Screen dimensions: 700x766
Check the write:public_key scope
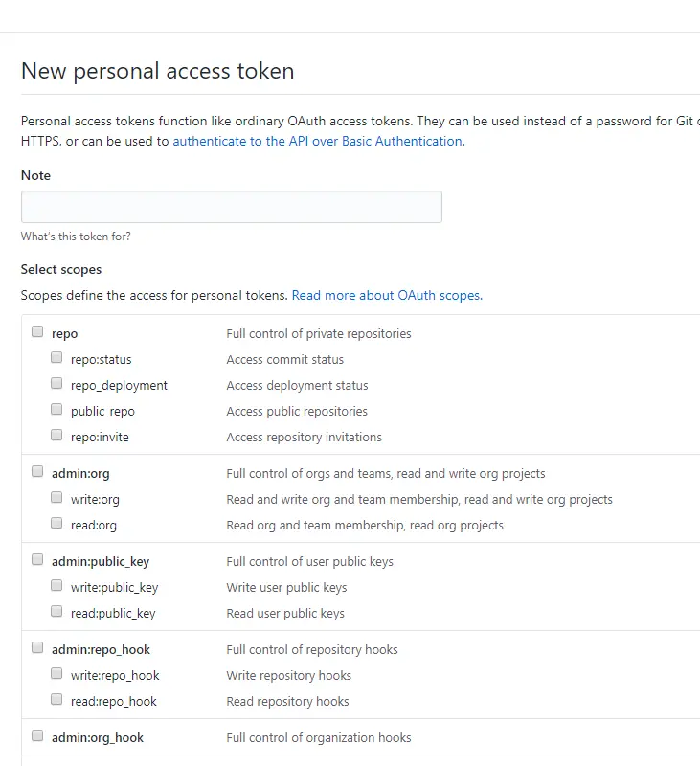(x=56, y=584)
